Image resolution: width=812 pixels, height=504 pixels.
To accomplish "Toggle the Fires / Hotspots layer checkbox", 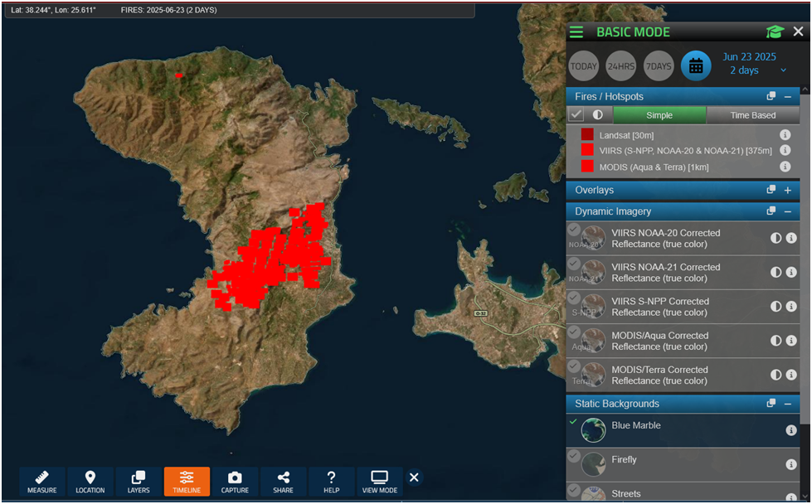I will pos(576,115).
